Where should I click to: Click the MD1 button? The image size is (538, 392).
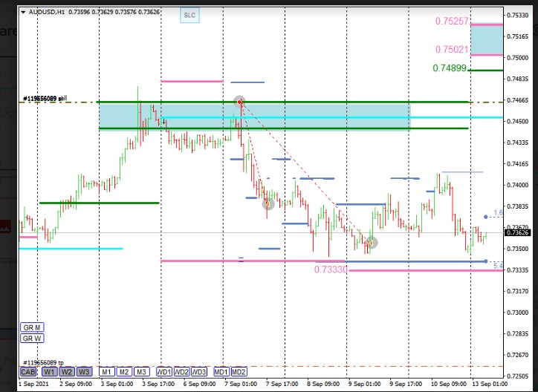pos(221,371)
